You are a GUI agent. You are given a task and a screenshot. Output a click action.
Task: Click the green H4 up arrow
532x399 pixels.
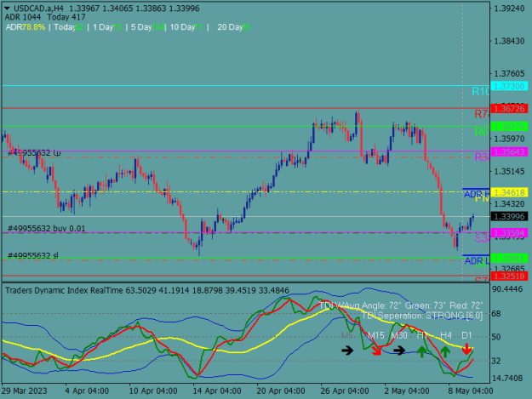coord(445,351)
